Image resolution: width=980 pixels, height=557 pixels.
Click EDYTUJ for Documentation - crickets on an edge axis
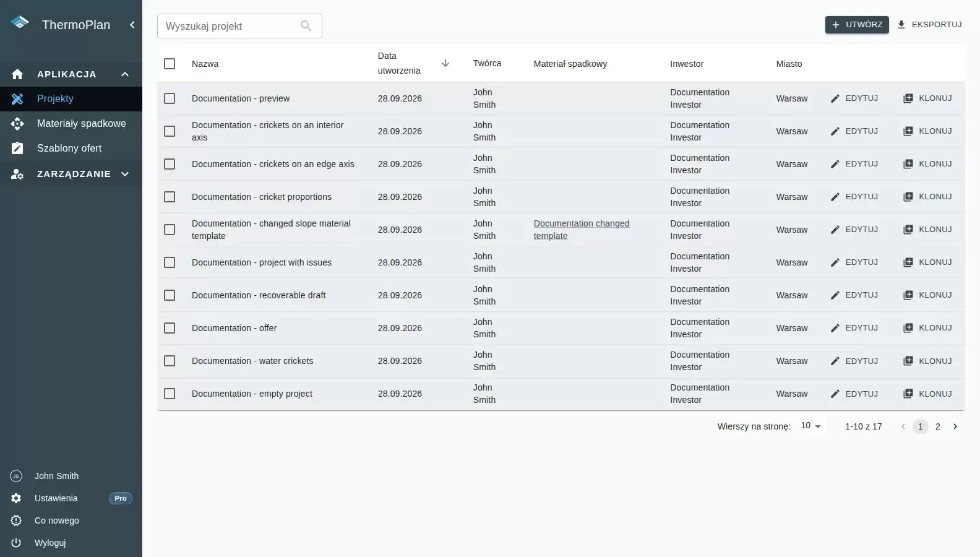(x=854, y=164)
